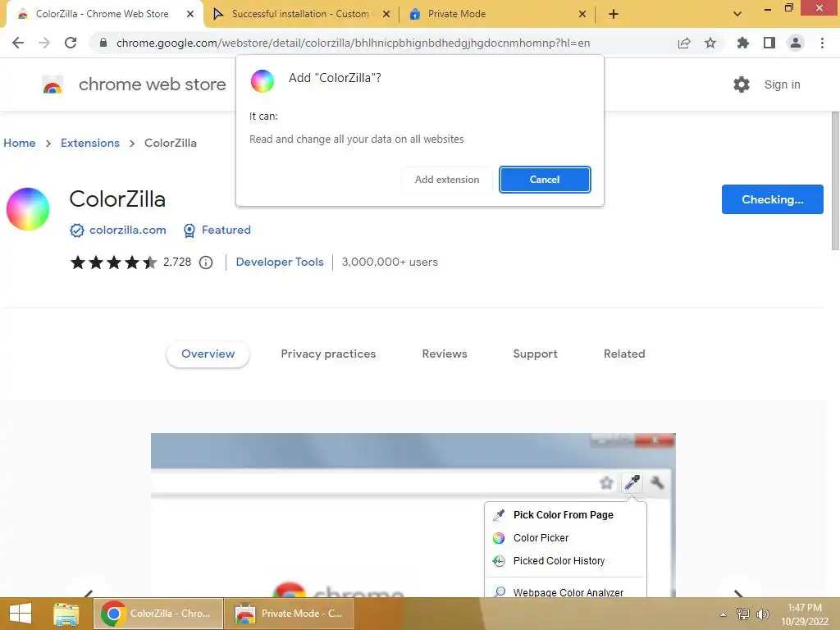Close the ColorZilla Chrome Web Store tab
The height and width of the screenshot is (630, 840).
[x=190, y=14]
